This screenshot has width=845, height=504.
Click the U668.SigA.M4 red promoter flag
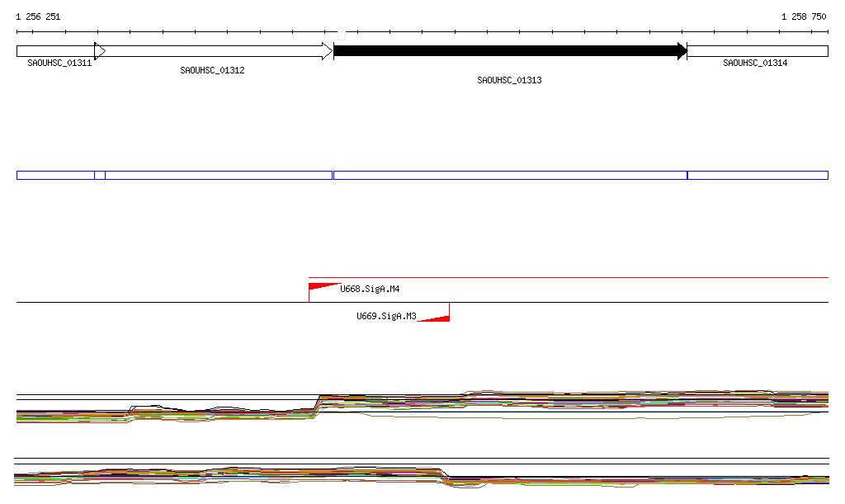point(323,288)
